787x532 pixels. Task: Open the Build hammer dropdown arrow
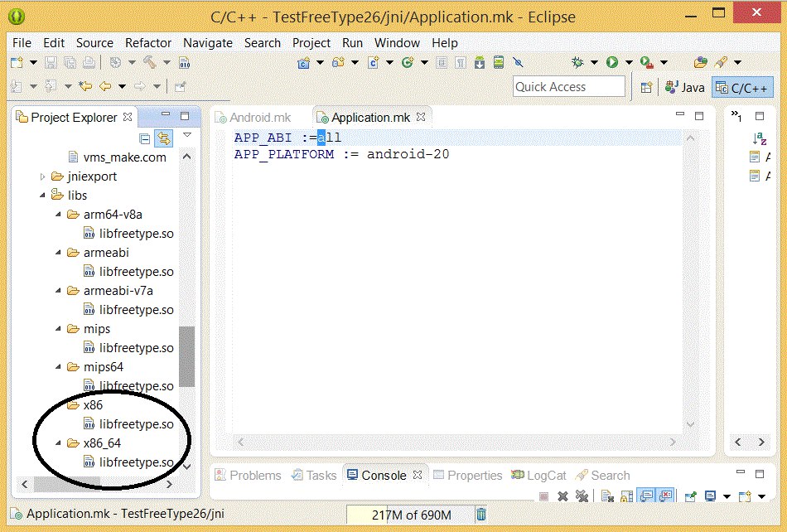[167, 63]
